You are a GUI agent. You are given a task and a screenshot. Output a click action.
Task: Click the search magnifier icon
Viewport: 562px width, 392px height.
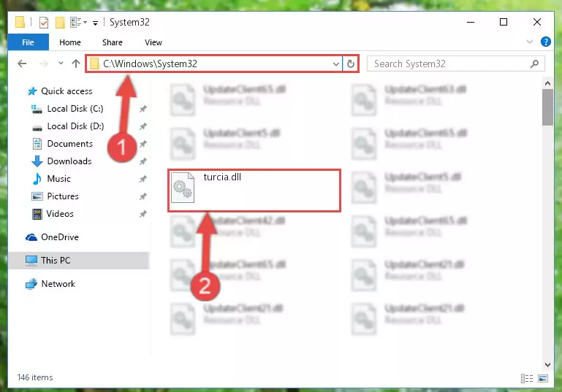[x=534, y=64]
